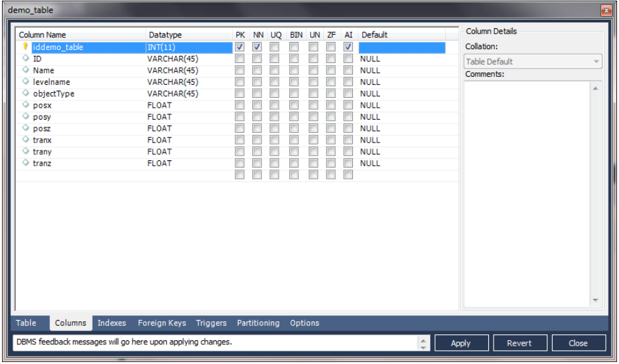Click the diamond icon beside posz column
619x364 pixels.
tap(26, 128)
